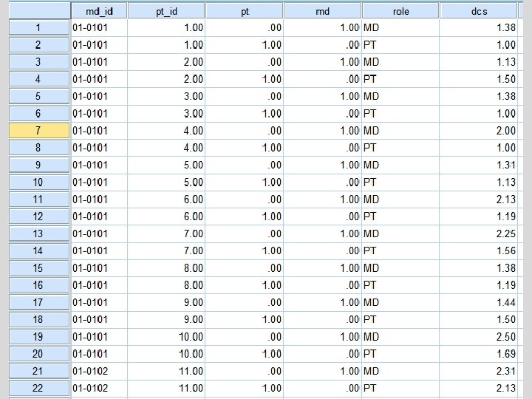Click dcs value 2.50 in row 19

[478, 337]
